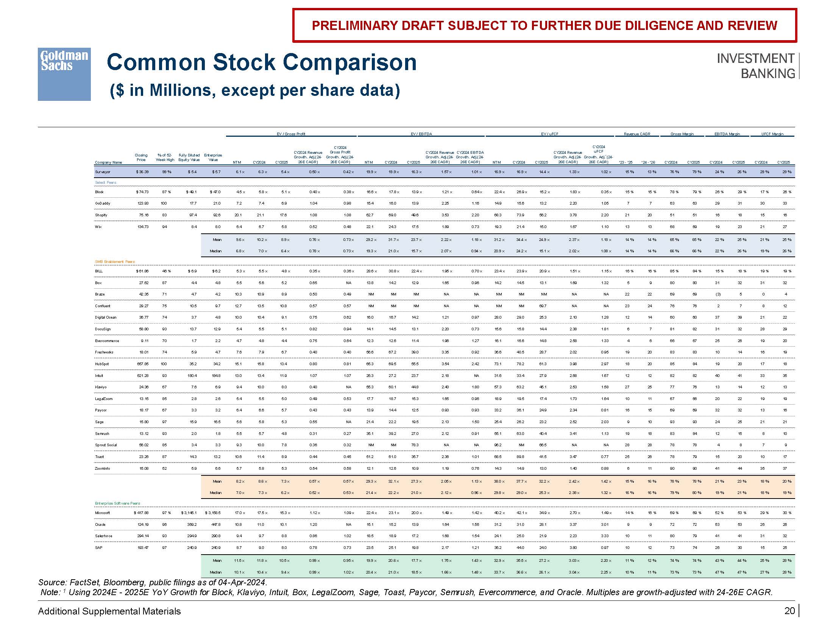
Task: Click the Additional Supplemental Materials footer text
Action: [x=109, y=611]
